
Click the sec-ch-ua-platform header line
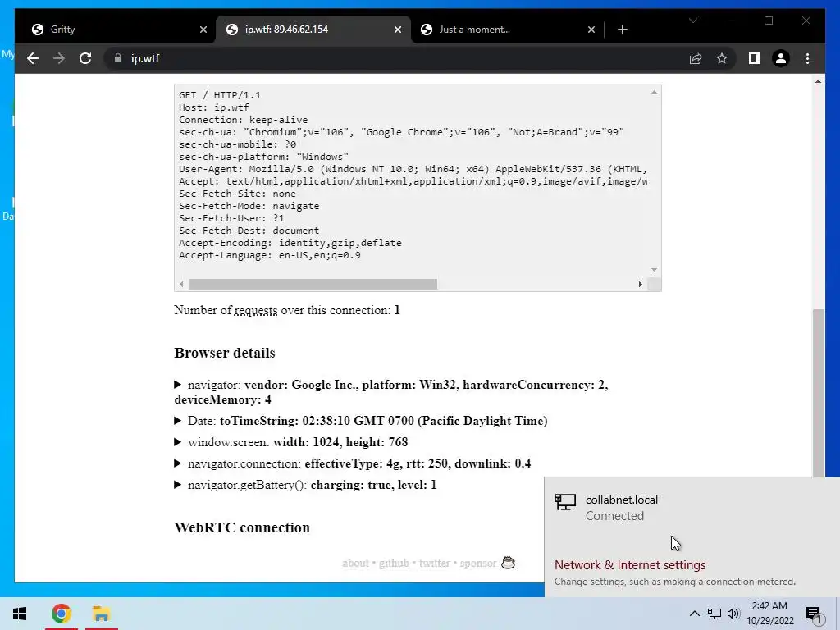pos(263,157)
